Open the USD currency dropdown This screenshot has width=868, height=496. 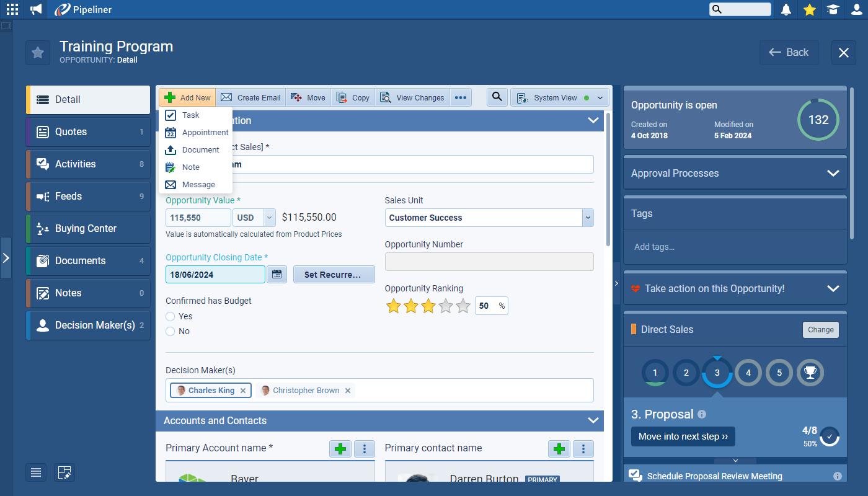point(269,218)
